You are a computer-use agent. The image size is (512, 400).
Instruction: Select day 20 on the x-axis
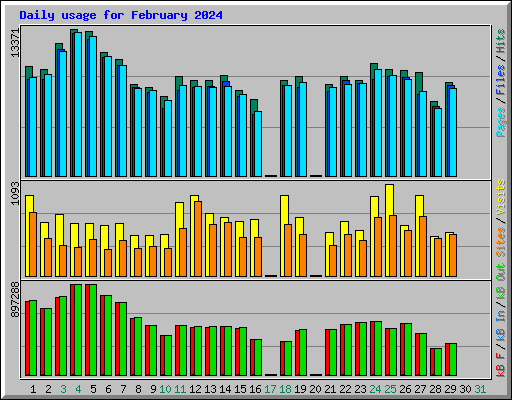click(315, 389)
